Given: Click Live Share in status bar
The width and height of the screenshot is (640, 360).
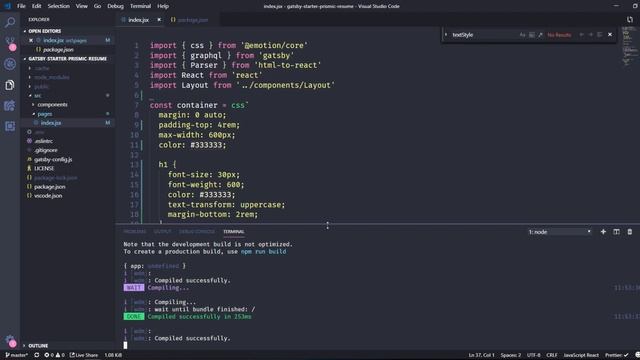Looking at the screenshot, I should (84, 355).
